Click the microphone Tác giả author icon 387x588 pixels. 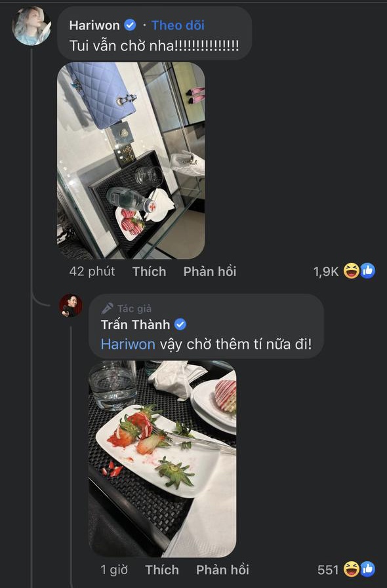pyautogui.click(x=108, y=308)
